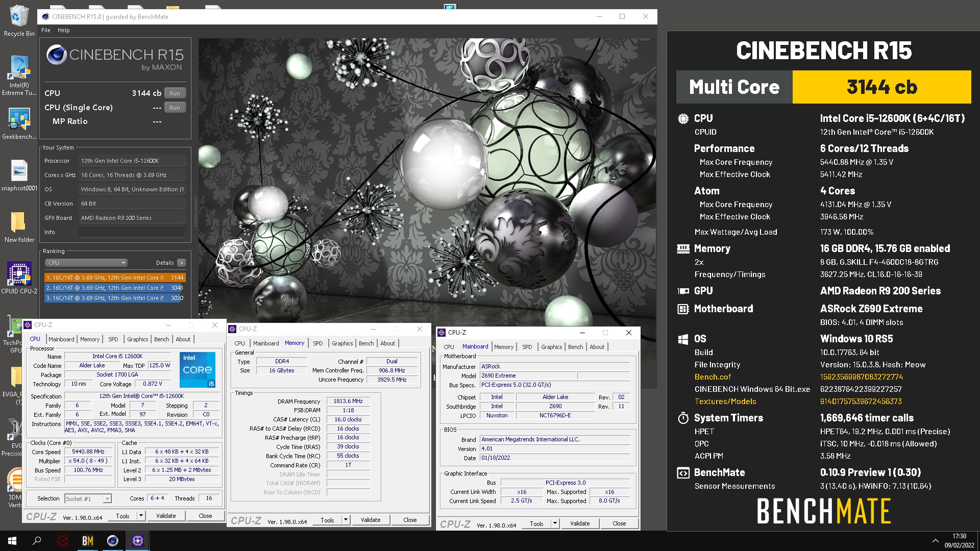Open taskbar search magnifier icon
The width and height of the screenshot is (980, 551).
pyautogui.click(x=37, y=541)
